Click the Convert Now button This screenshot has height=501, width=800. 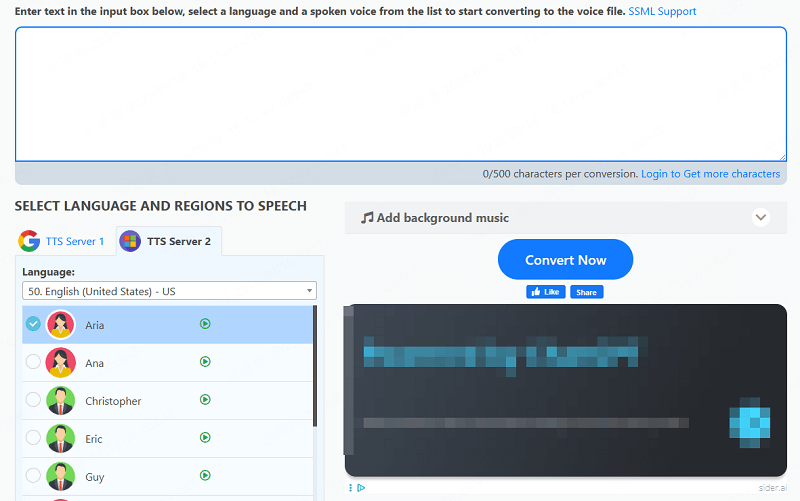[565, 260]
